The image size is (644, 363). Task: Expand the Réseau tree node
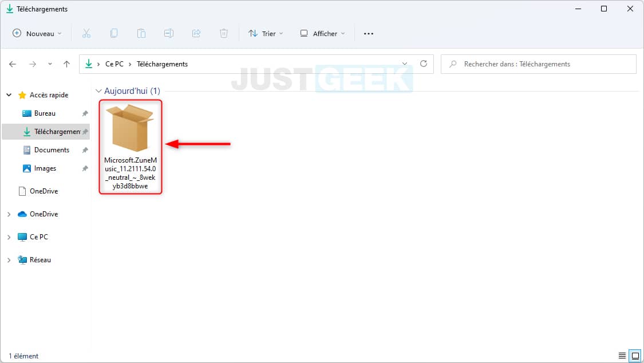[9, 260]
